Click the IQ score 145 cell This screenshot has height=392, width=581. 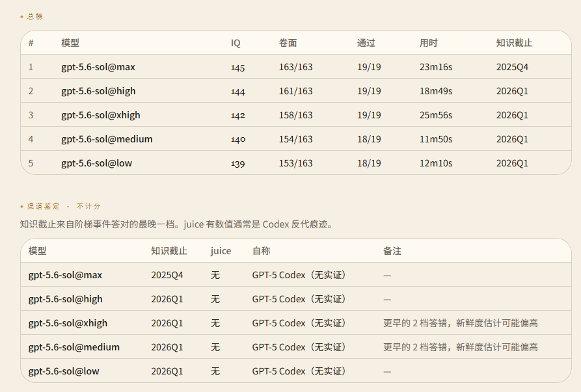238,68
